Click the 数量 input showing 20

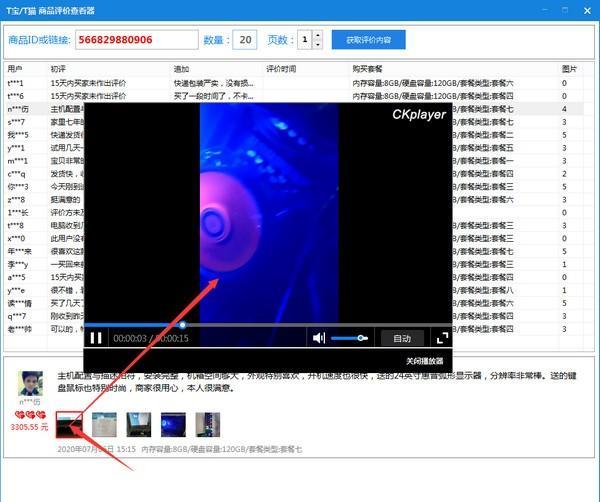click(245, 40)
